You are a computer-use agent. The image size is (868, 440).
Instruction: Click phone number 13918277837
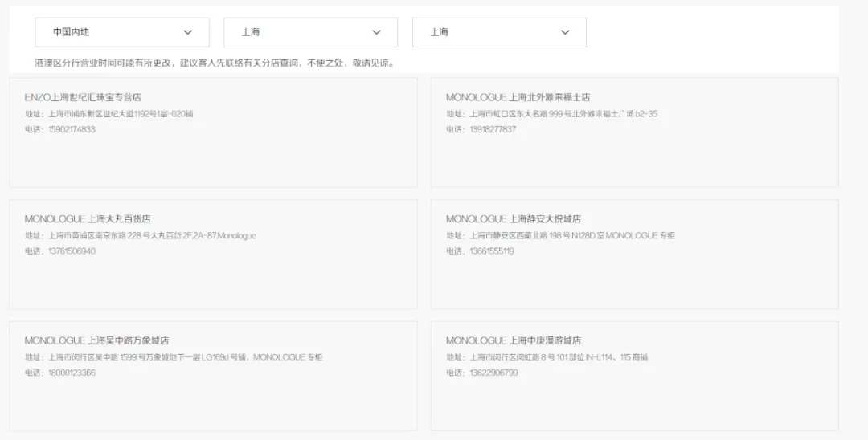click(492, 129)
